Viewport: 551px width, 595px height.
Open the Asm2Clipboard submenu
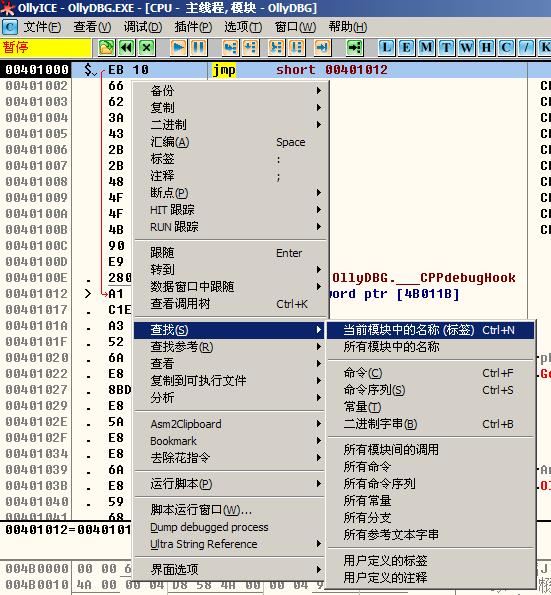229,424
